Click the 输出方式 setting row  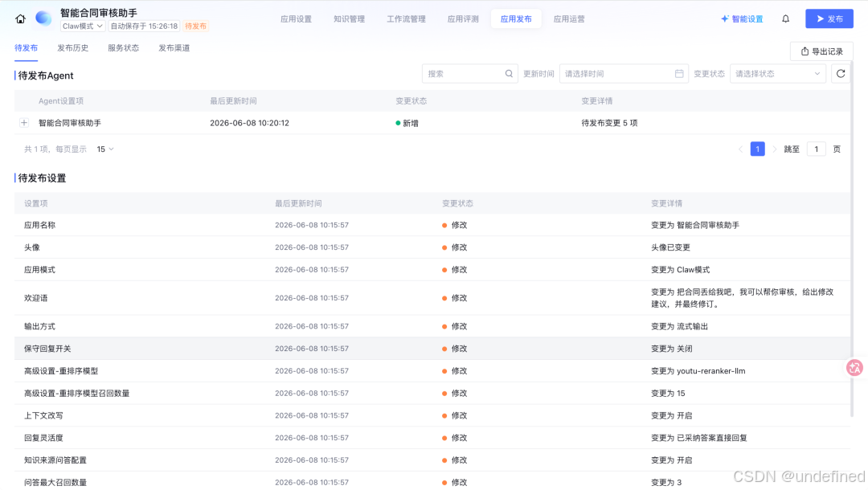(432, 326)
